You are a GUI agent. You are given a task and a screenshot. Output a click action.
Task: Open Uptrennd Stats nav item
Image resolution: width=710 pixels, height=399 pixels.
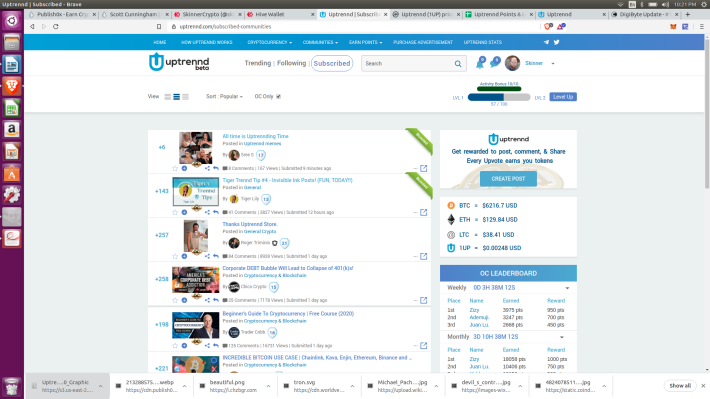point(483,42)
